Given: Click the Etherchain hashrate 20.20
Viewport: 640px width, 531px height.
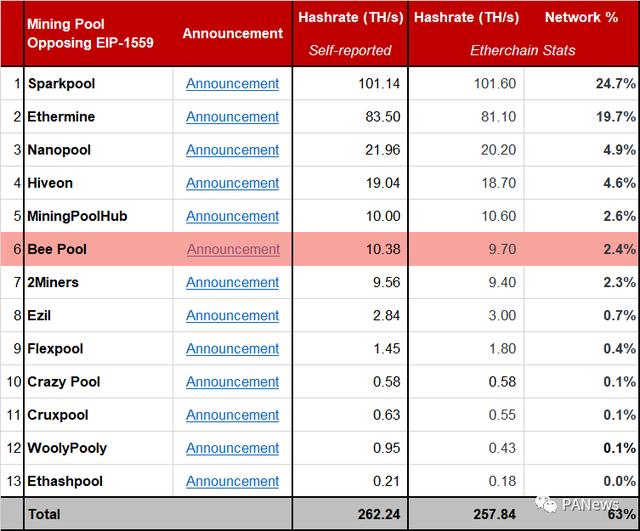Looking at the screenshot, I should click(x=498, y=150).
